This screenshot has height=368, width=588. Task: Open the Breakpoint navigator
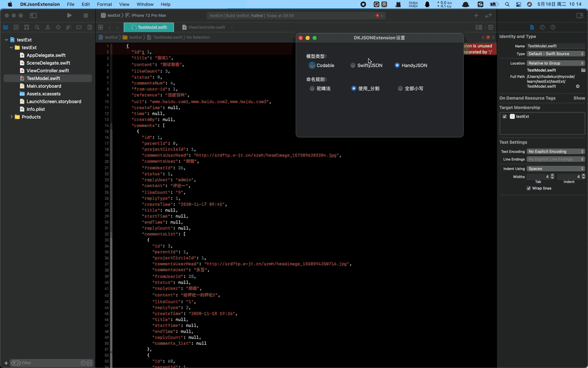coord(79,27)
